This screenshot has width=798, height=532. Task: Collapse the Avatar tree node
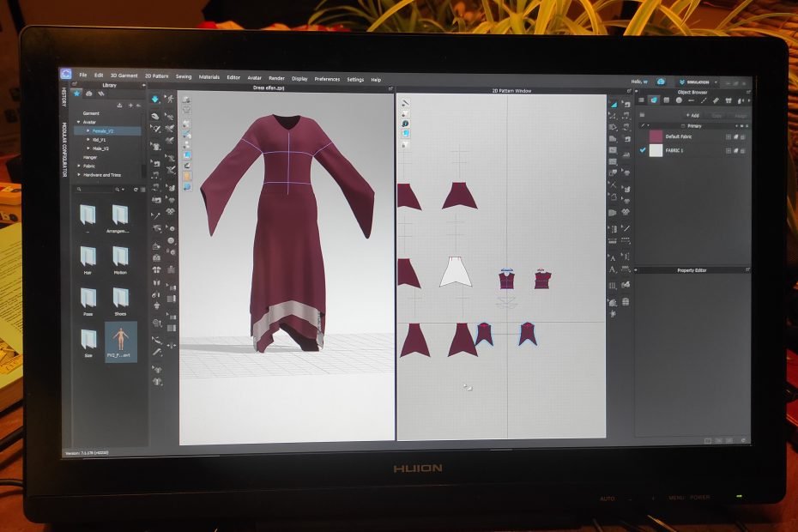(x=78, y=122)
